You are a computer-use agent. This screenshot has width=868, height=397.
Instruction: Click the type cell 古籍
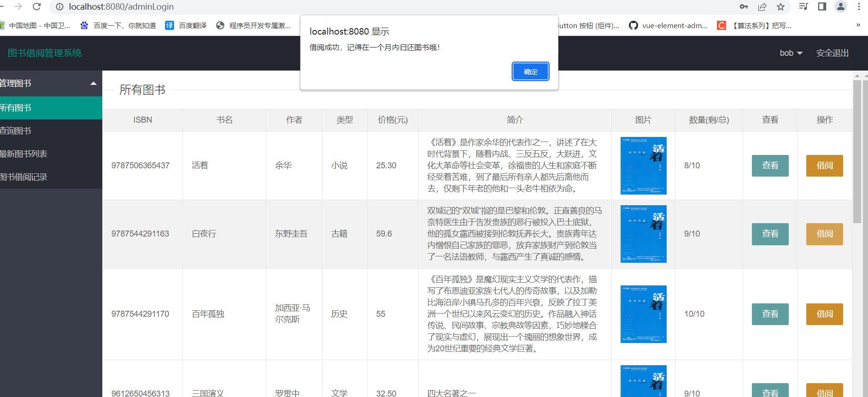[339, 234]
